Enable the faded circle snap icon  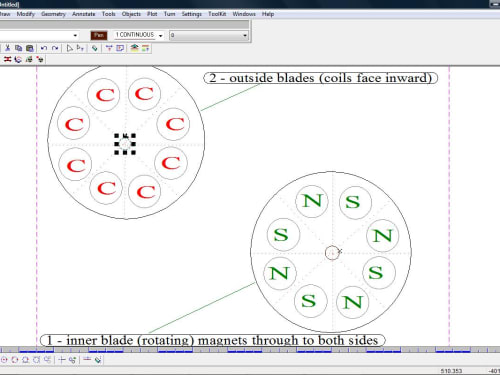tap(36, 360)
